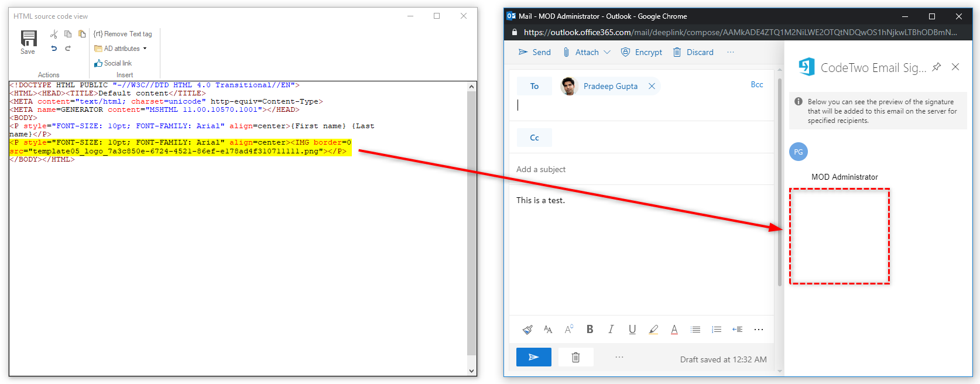Click the Encrypt button
The width and height of the screenshot is (980, 384).
coord(642,52)
